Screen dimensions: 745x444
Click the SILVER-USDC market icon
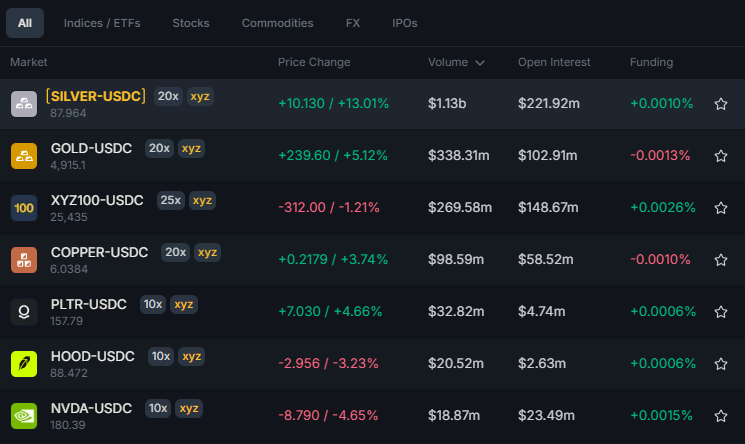click(24, 104)
